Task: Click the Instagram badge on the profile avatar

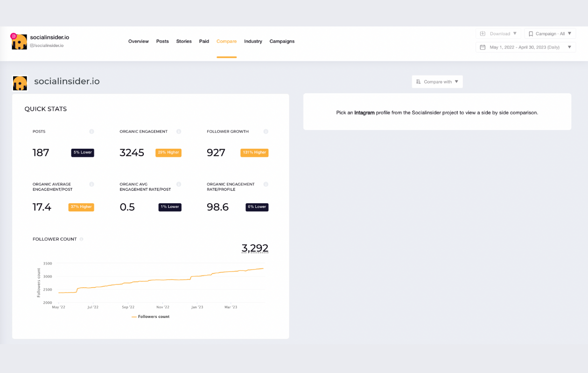Action: tap(14, 36)
